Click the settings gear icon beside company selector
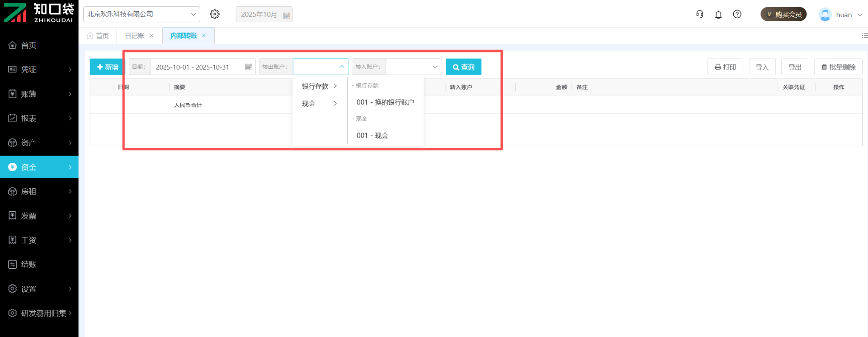868x337 pixels. (x=215, y=14)
